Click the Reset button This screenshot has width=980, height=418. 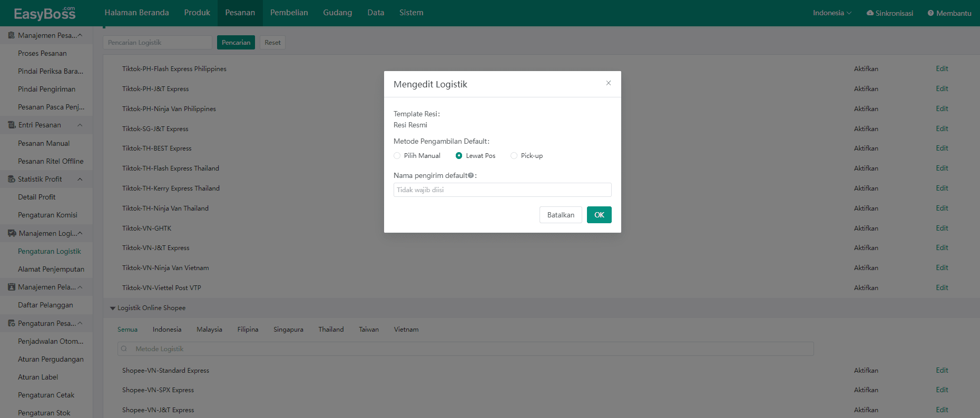tap(272, 43)
